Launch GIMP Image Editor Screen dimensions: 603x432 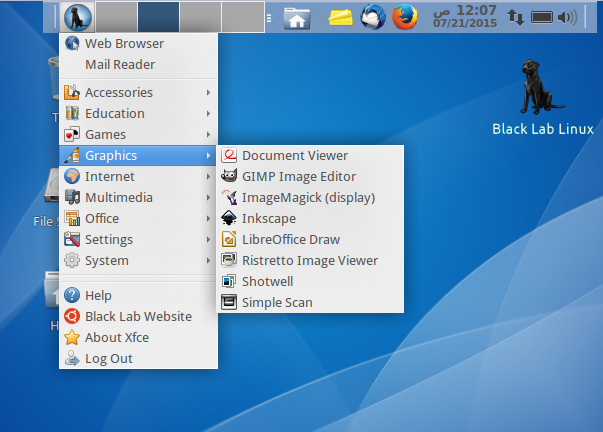click(310, 176)
